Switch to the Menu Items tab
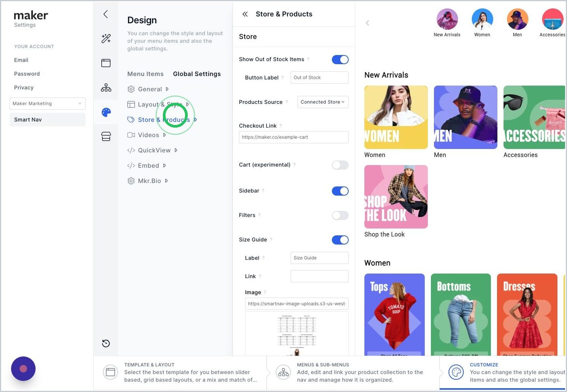Image resolution: width=567 pixels, height=392 pixels. 145,74
